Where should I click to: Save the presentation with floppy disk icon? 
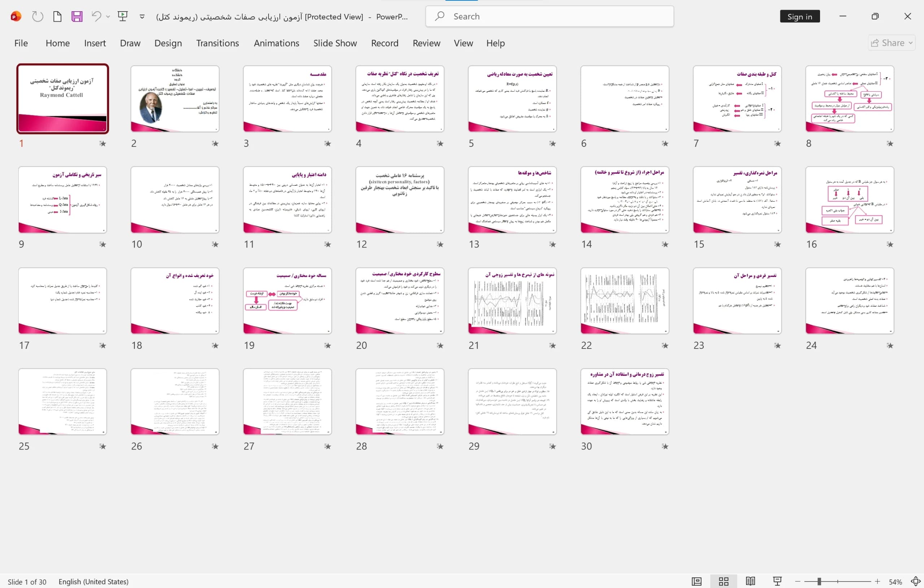point(77,17)
